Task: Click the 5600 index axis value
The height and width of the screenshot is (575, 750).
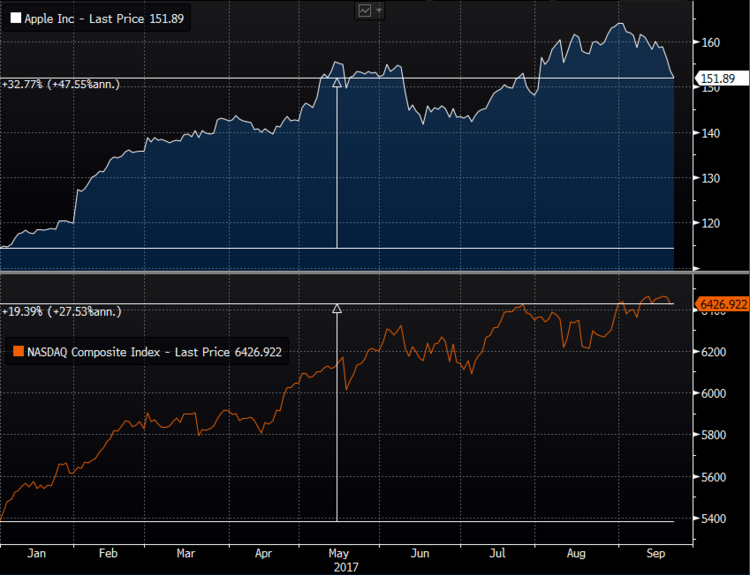Action: [714, 477]
